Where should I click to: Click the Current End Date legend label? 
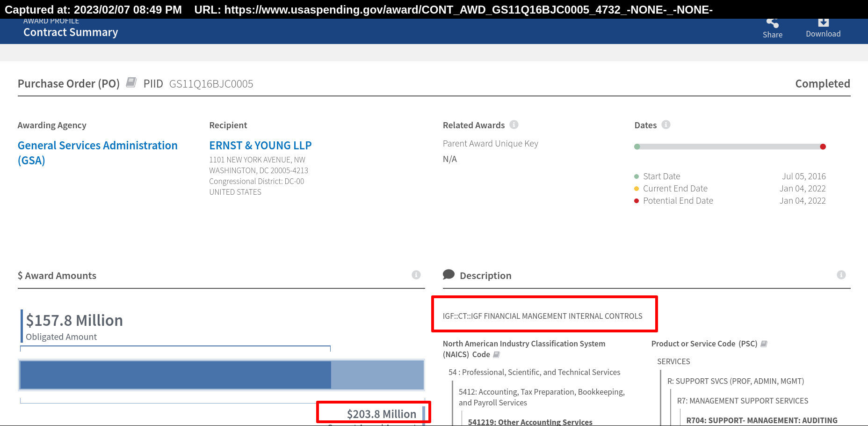pos(675,189)
